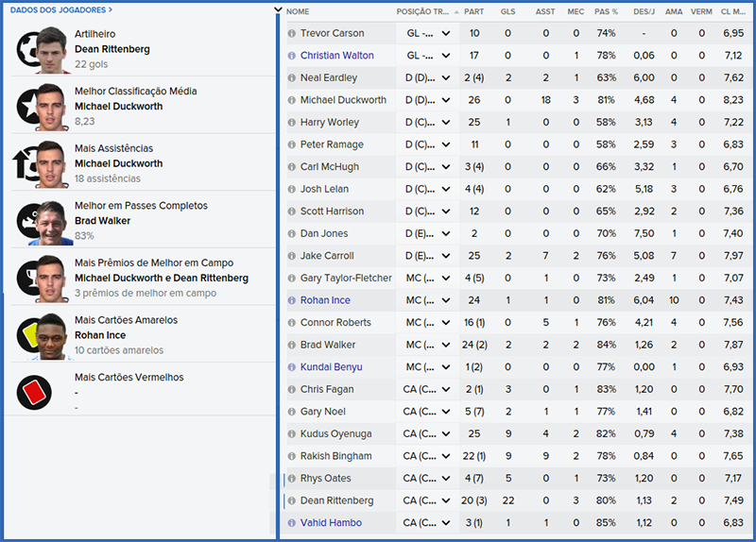The height and width of the screenshot is (542, 756).
Task: Expand position dropdown in Brad Walker row
Action: tap(446, 345)
